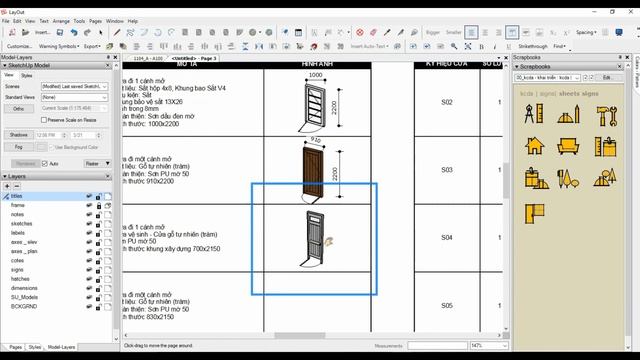
Task: Collapse the Scrapbooks panel section
Action: click(x=517, y=67)
